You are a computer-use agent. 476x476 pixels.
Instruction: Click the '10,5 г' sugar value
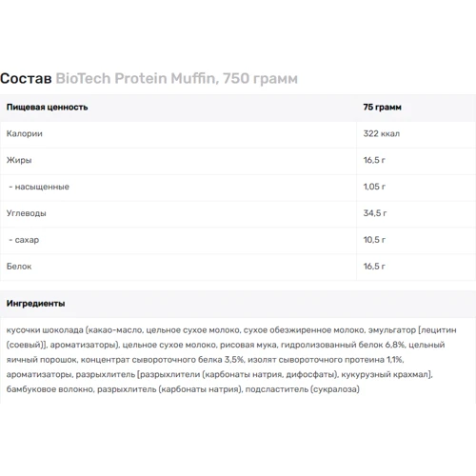374,240
